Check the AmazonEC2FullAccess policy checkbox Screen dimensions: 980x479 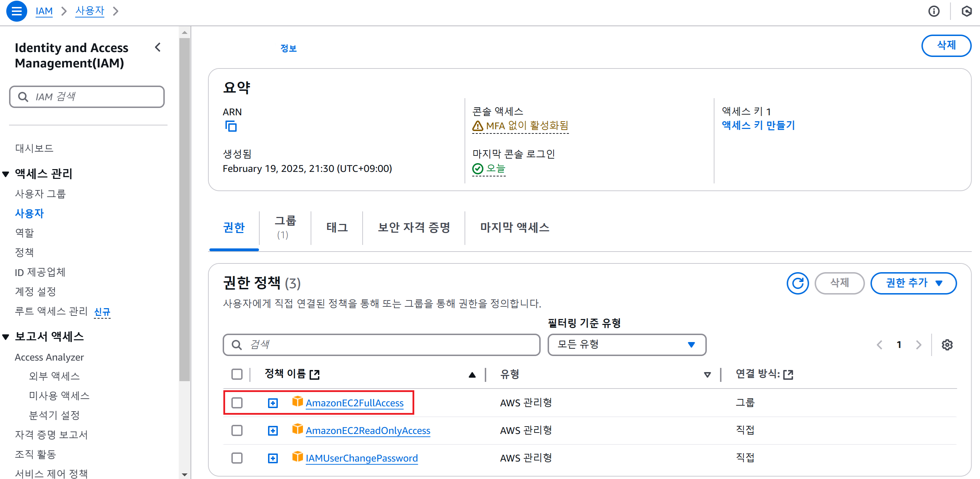[x=237, y=403]
